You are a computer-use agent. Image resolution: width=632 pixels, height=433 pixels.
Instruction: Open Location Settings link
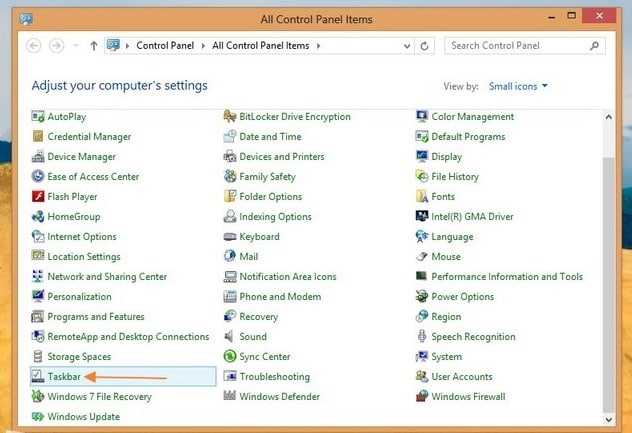point(84,256)
